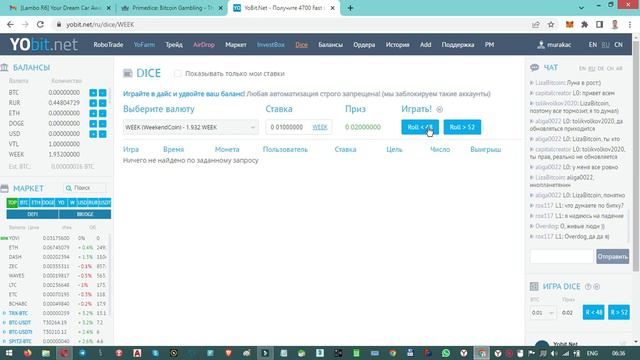
Task: Click the market search field Поиск
Action: [x=85, y=188]
